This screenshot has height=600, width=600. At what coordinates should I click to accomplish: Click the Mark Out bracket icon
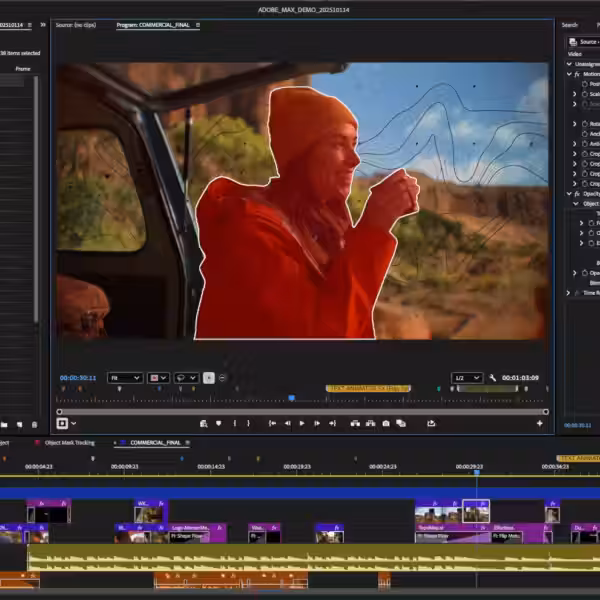[x=248, y=423]
